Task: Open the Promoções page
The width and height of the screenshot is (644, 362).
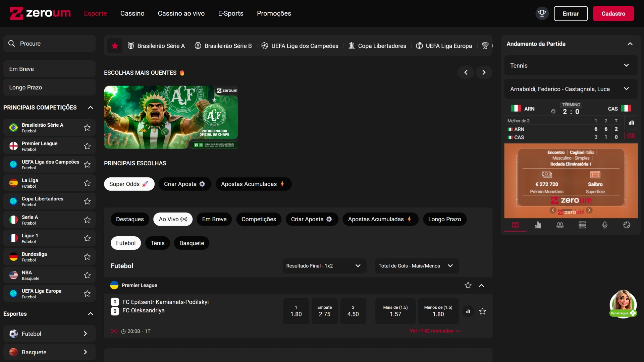Action: coord(274,13)
